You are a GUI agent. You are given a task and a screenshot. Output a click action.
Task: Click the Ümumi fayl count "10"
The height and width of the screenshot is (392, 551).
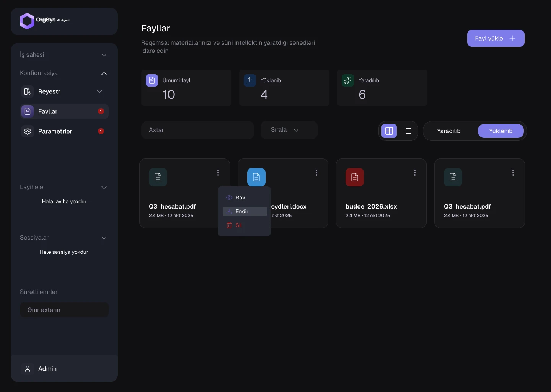point(169,95)
